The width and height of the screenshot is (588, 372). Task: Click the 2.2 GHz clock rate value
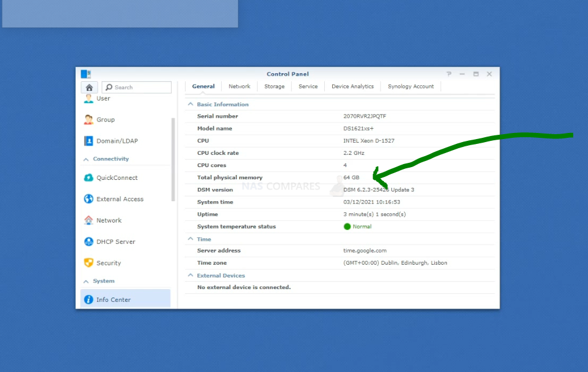click(x=354, y=153)
